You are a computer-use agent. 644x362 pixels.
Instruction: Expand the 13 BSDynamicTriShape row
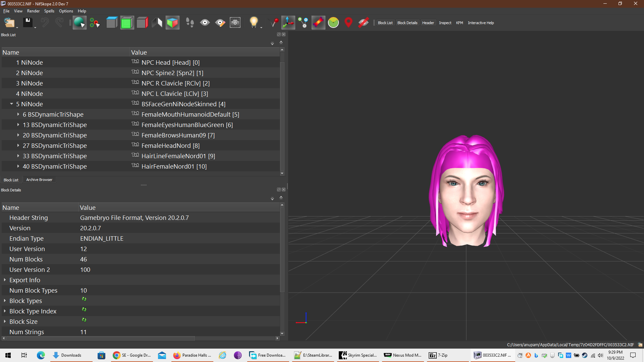click(18, 125)
